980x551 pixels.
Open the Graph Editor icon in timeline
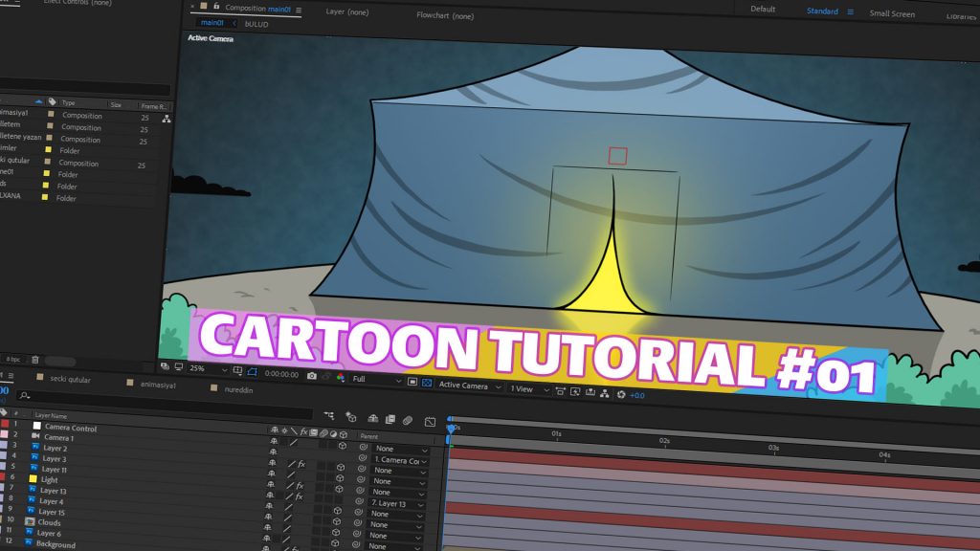coord(430,422)
